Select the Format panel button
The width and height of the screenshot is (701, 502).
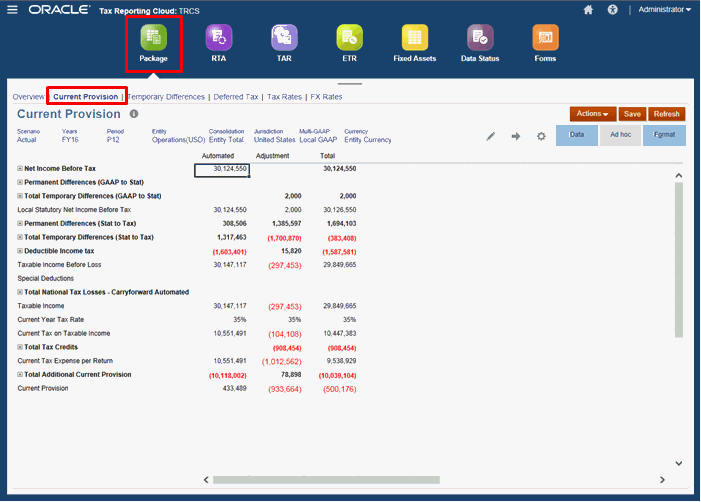point(664,135)
